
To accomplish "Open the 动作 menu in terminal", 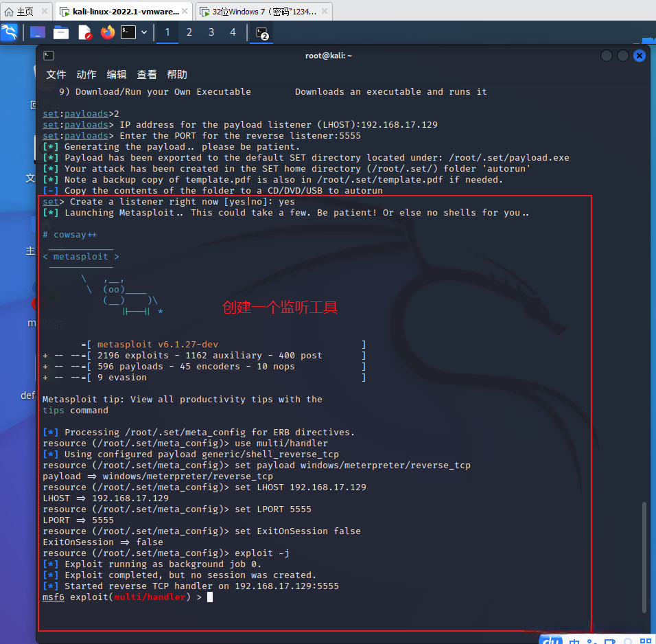I will (86, 75).
